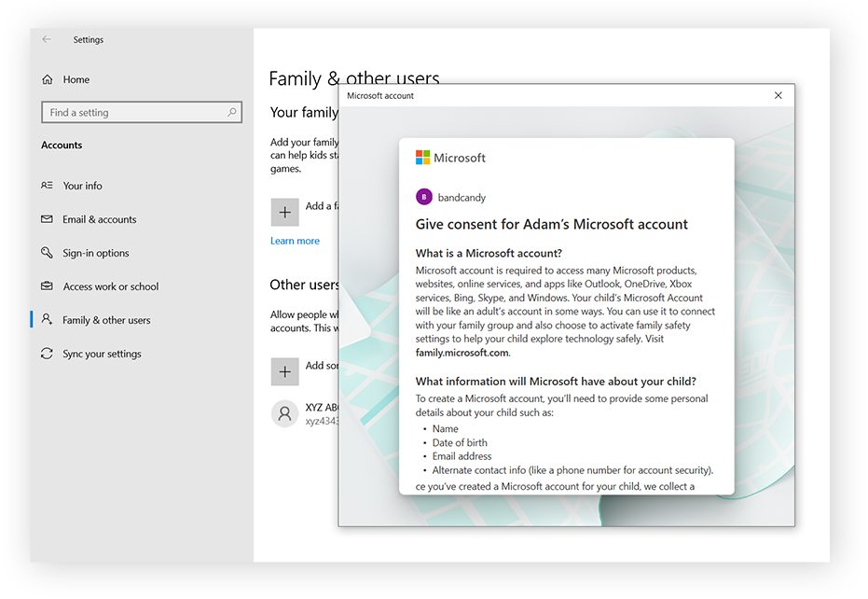Viewport: 868px width, 599px height.
Task: Open Access work or school
Action: 111,286
